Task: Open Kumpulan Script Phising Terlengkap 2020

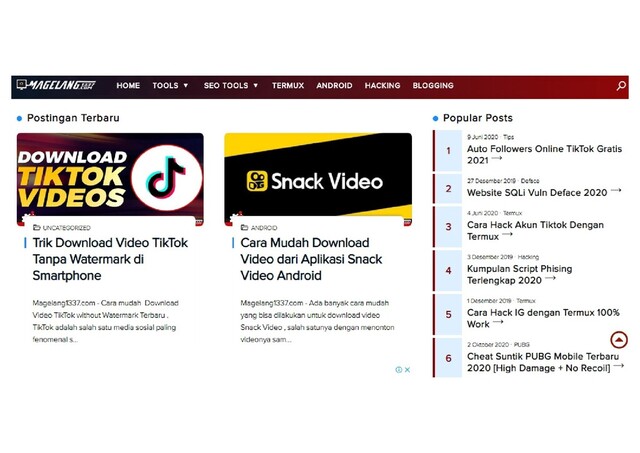Action: pos(520,275)
